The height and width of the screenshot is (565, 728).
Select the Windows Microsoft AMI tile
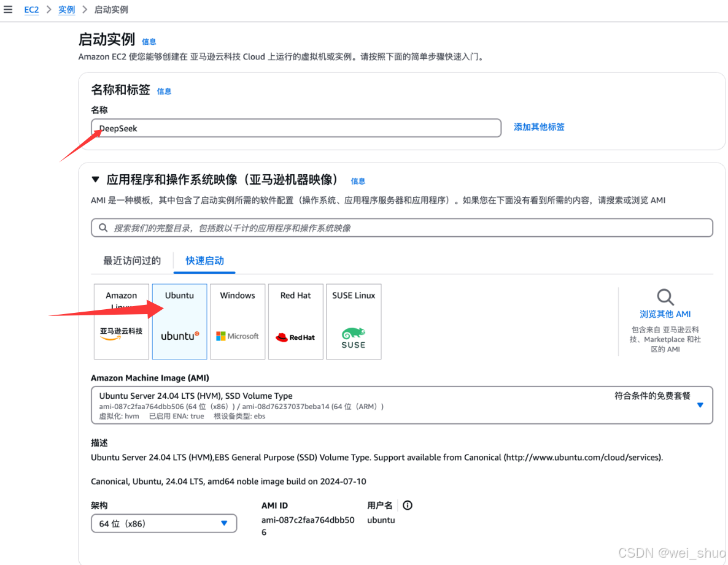click(238, 321)
